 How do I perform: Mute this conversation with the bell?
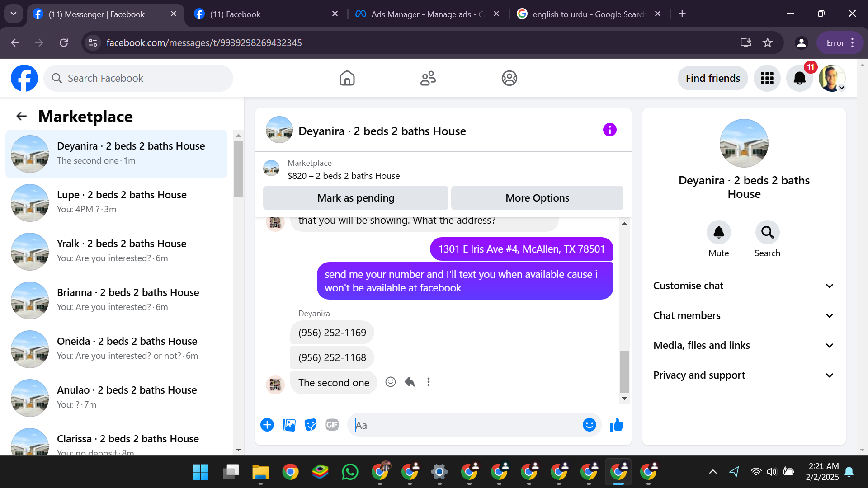(x=718, y=233)
